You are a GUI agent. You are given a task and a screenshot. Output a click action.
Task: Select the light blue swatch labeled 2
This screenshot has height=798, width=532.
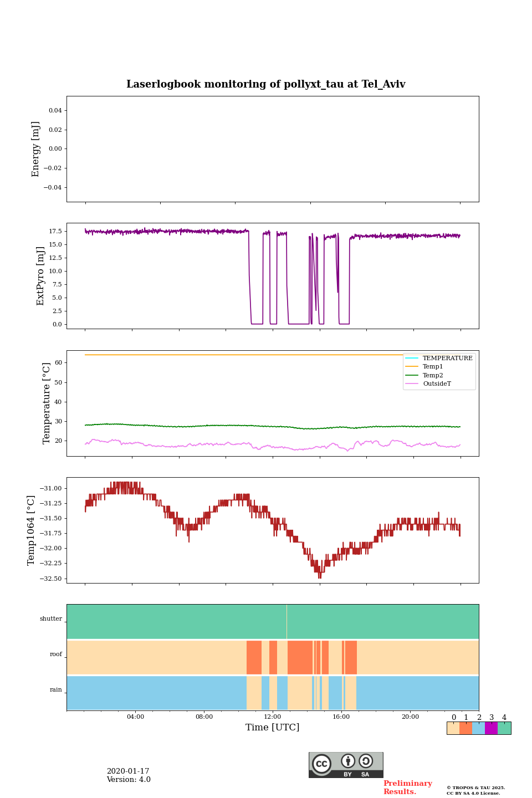pos(478,728)
